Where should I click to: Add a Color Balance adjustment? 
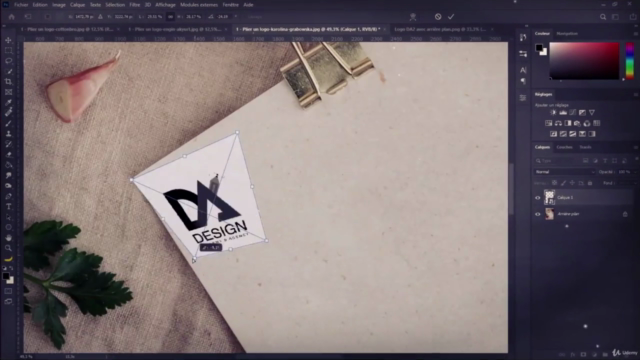tap(558, 123)
